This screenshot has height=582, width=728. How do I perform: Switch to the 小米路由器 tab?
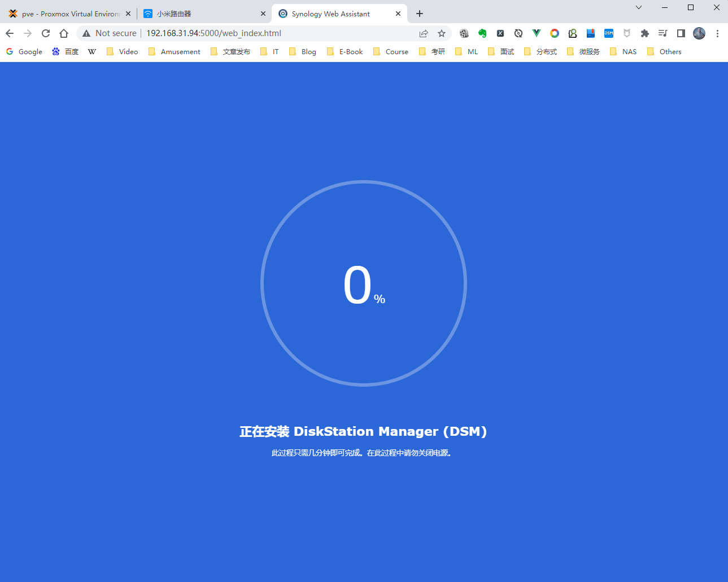coord(203,14)
